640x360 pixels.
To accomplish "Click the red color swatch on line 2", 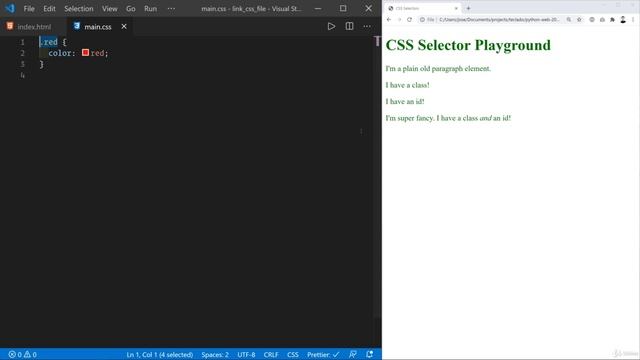I will (x=85, y=53).
